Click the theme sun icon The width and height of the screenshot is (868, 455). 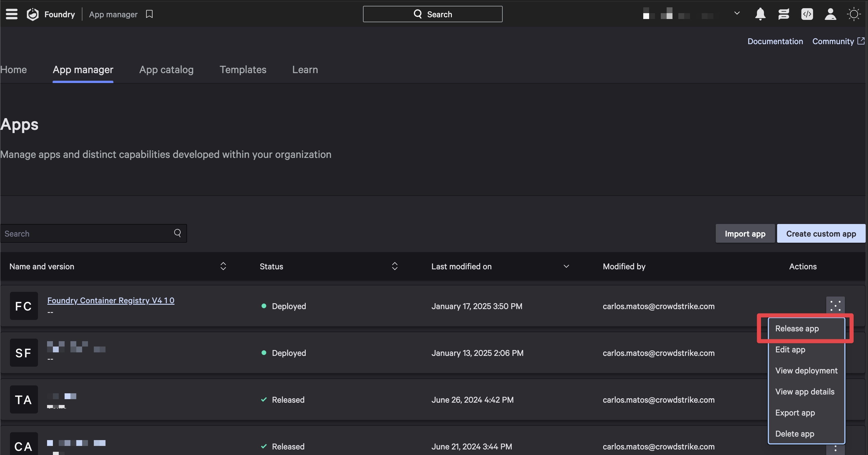[854, 14]
